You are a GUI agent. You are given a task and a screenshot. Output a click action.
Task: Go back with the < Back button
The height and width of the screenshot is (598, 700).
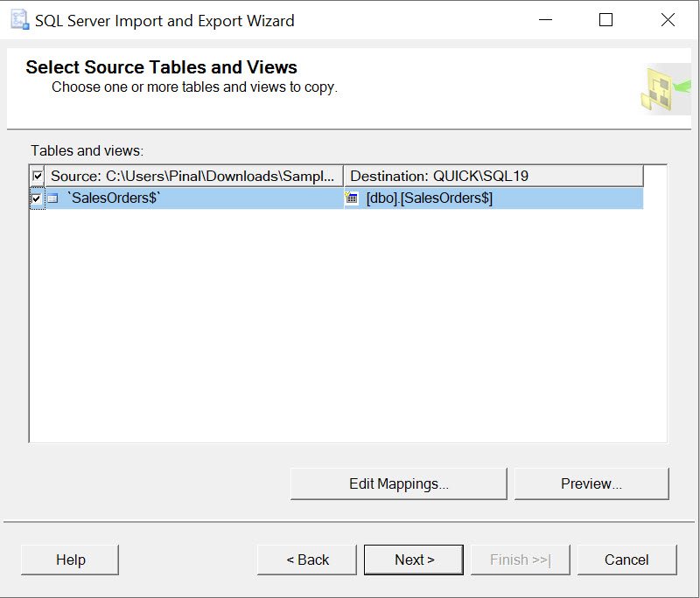tap(307, 560)
